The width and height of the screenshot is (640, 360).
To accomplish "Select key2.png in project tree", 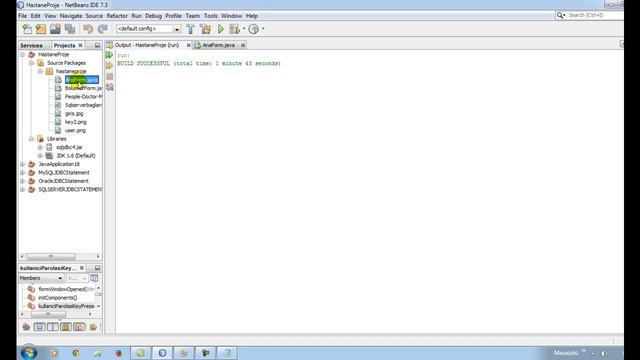I will pyautogui.click(x=76, y=122).
